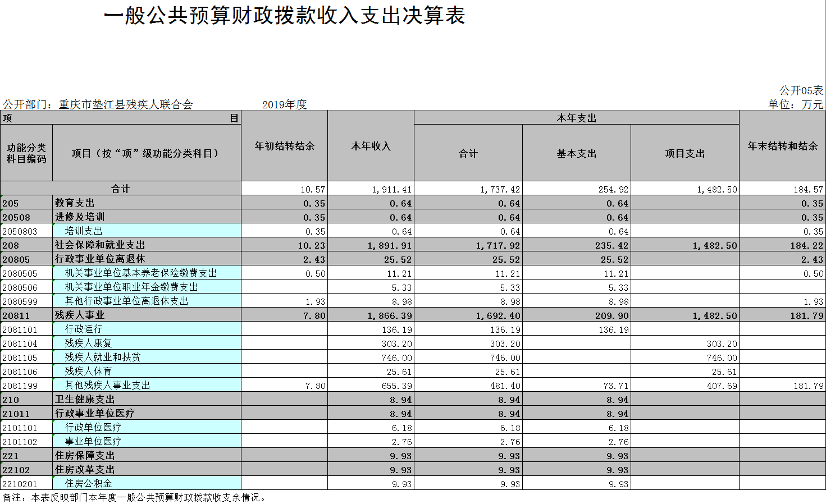826x504 pixels.
Task: Click the 单位：万元 text
Action: pos(796,104)
